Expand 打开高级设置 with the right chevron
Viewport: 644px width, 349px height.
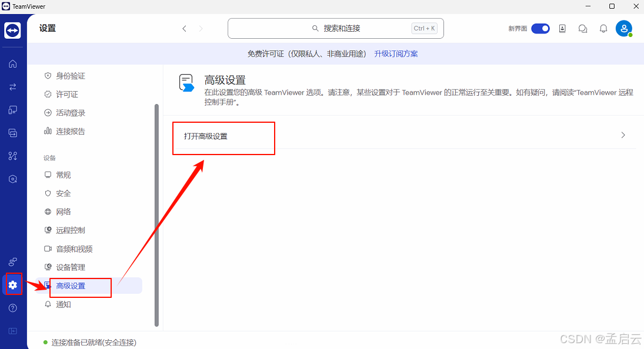point(623,135)
